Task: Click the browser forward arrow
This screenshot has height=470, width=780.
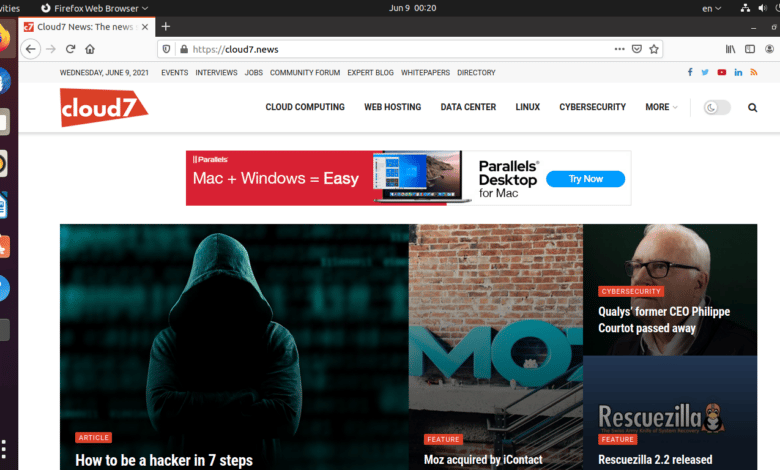Action: pyautogui.click(x=51, y=49)
